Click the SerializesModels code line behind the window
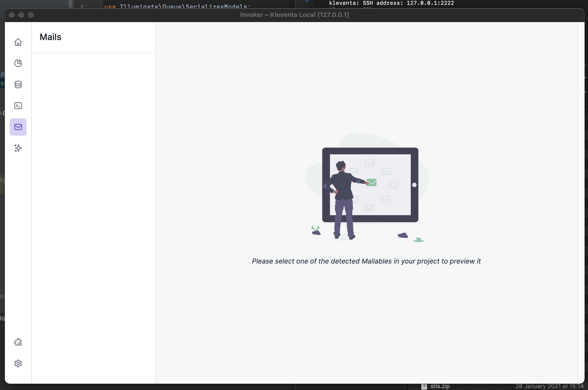 (177, 6)
